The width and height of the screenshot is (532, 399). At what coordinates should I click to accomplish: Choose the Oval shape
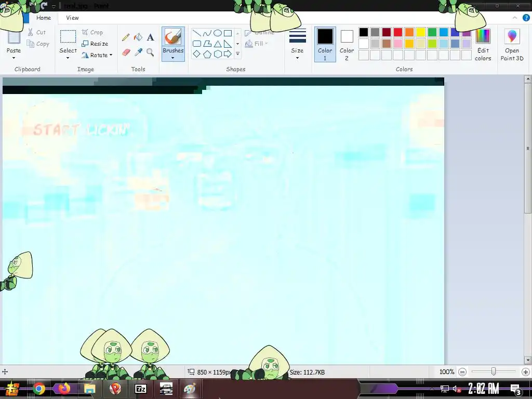[x=218, y=33]
